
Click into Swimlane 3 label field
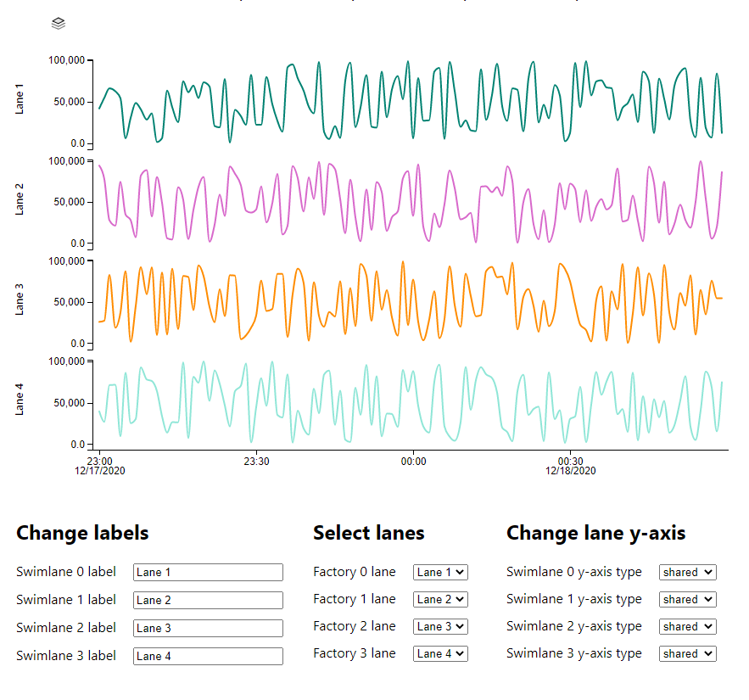point(208,656)
